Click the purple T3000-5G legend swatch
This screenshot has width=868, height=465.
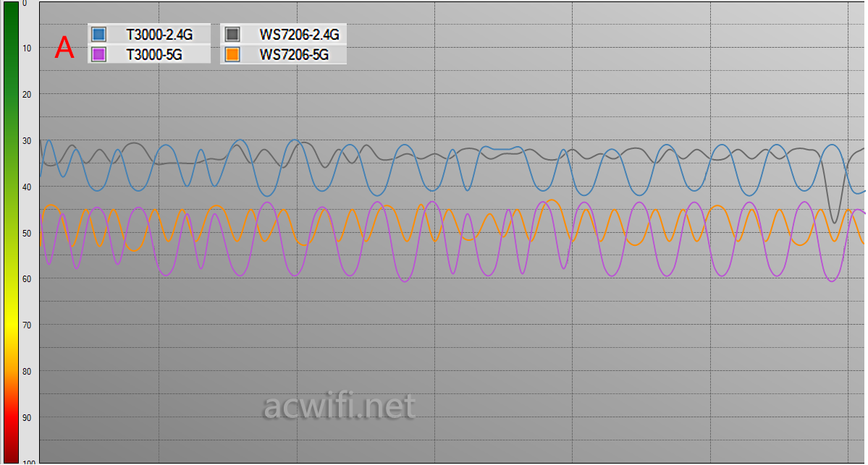[x=98, y=54]
